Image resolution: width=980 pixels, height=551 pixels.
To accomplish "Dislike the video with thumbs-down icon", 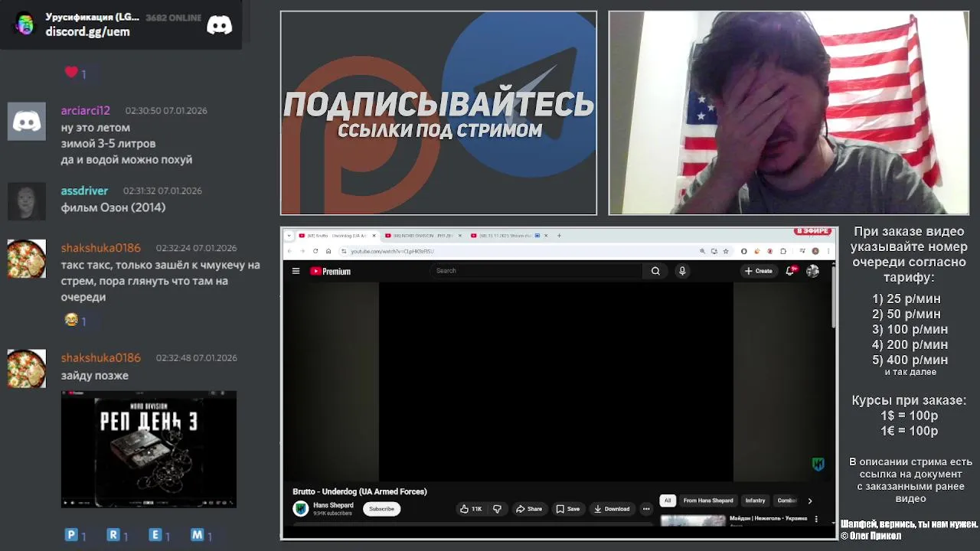I will click(497, 509).
